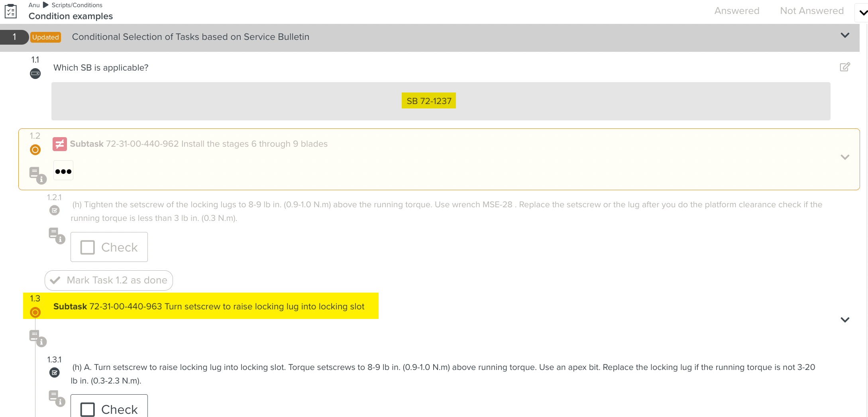This screenshot has width=868, height=417.
Task: Click the red not-equal condition icon on Subtask 1.2
Action: (59, 144)
